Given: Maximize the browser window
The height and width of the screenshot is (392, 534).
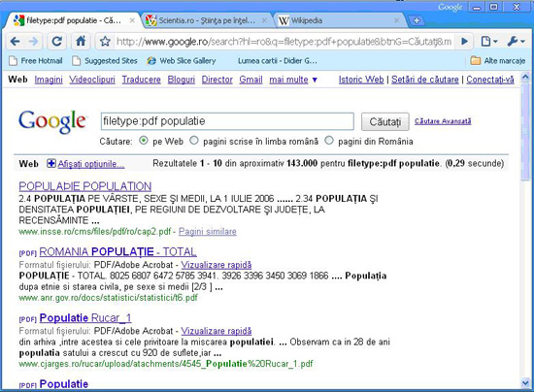Looking at the screenshot, I should (494, 7).
